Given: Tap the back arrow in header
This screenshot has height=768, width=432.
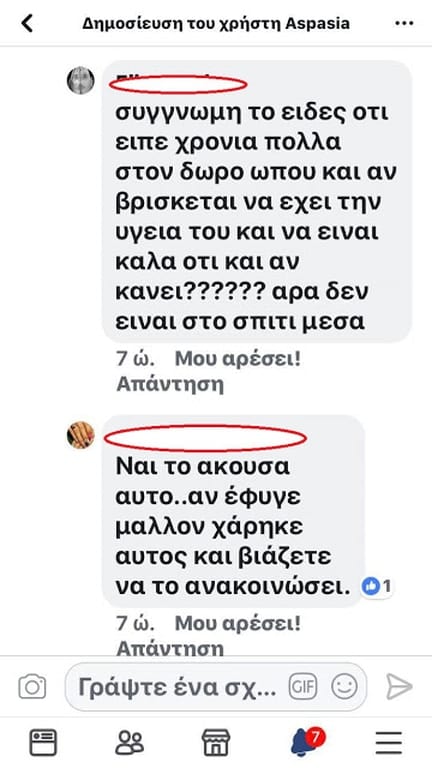Looking at the screenshot, I should 27,23.
